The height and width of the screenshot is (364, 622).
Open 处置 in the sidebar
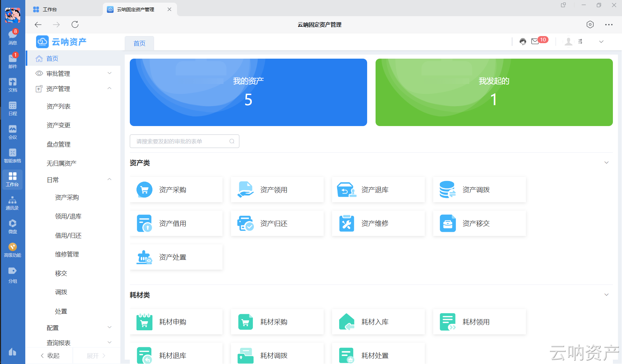[61, 311]
